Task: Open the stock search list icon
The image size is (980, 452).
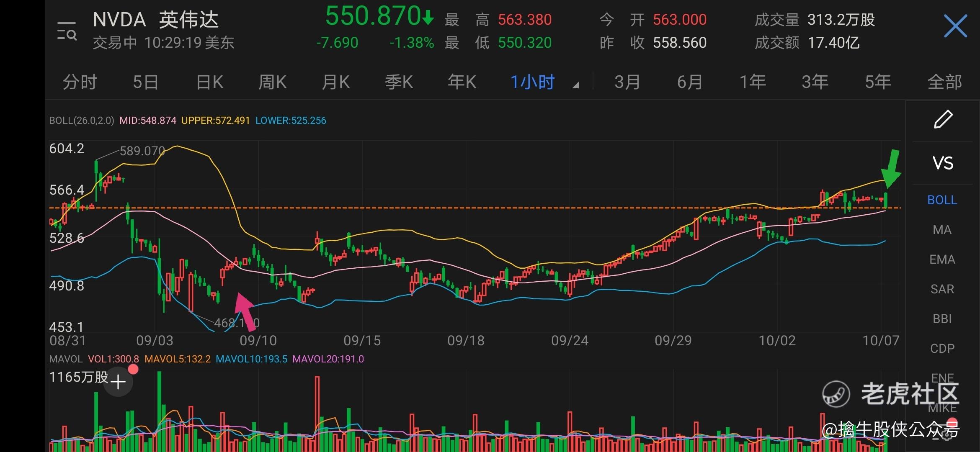Action: [67, 31]
